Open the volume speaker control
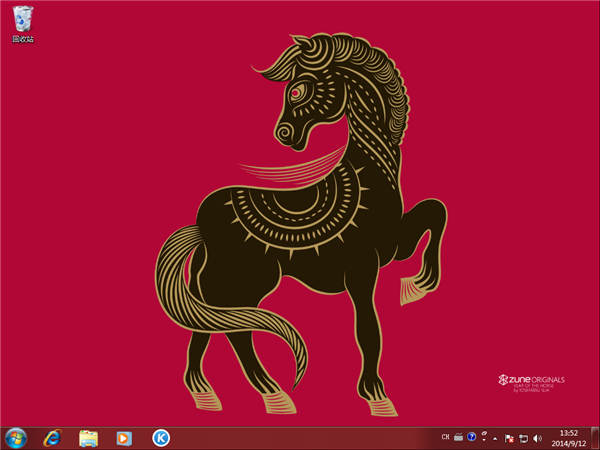 pos(538,438)
